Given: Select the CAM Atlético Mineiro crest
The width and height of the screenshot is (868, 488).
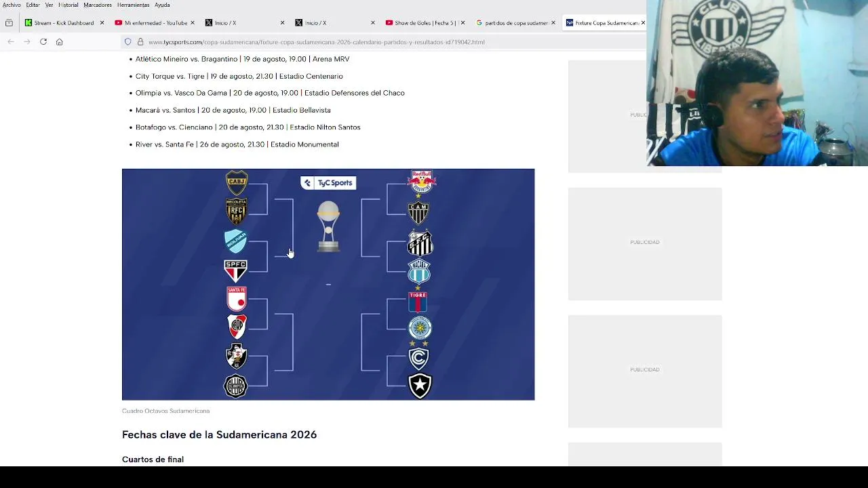Looking at the screenshot, I should pyautogui.click(x=419, y=212).
